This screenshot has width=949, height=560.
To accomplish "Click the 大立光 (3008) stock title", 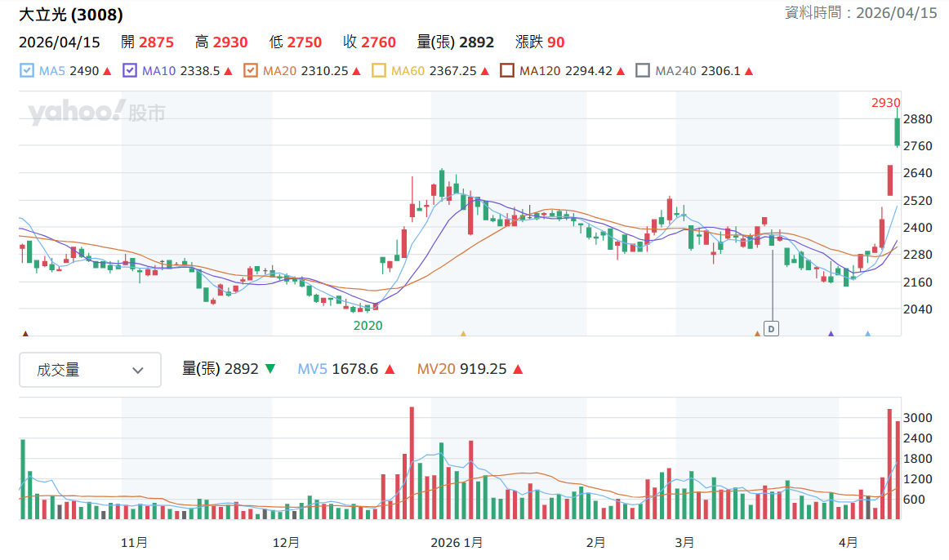I will click(x=70, y=15).
